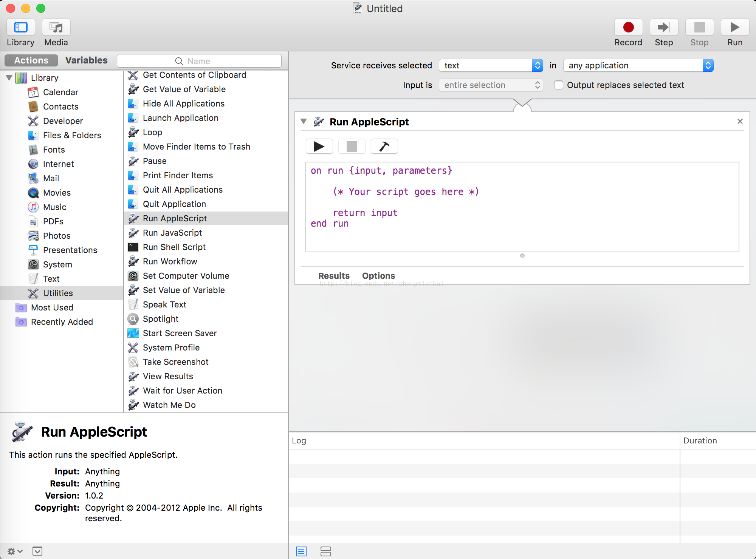Open the text input type dropdown
Image resolution: width=756 pixels, height=559 pixels.
click(491, 66)
